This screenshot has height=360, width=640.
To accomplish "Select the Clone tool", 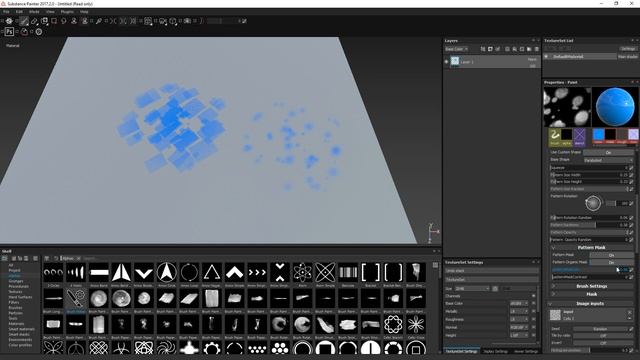I will pyautogui.click(x=74, y=21).
